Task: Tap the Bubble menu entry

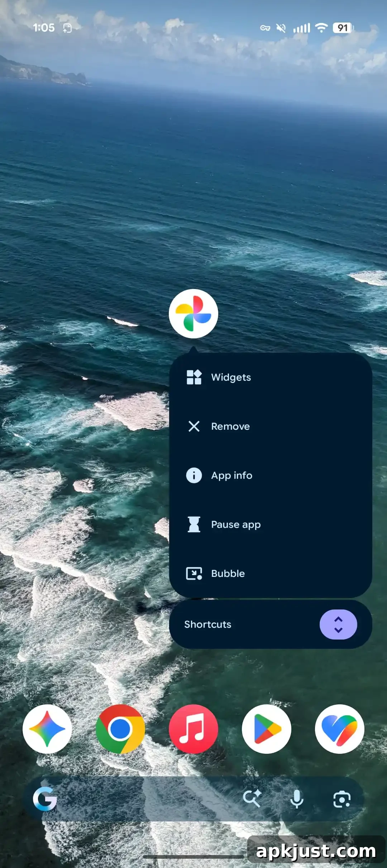Action: click(x=271, y=573)
